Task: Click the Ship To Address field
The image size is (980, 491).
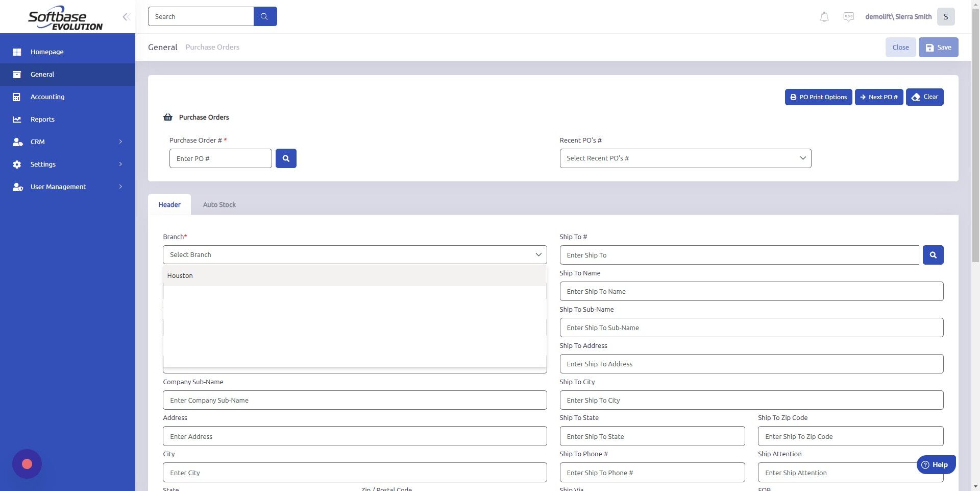Action: coord(751,364)
